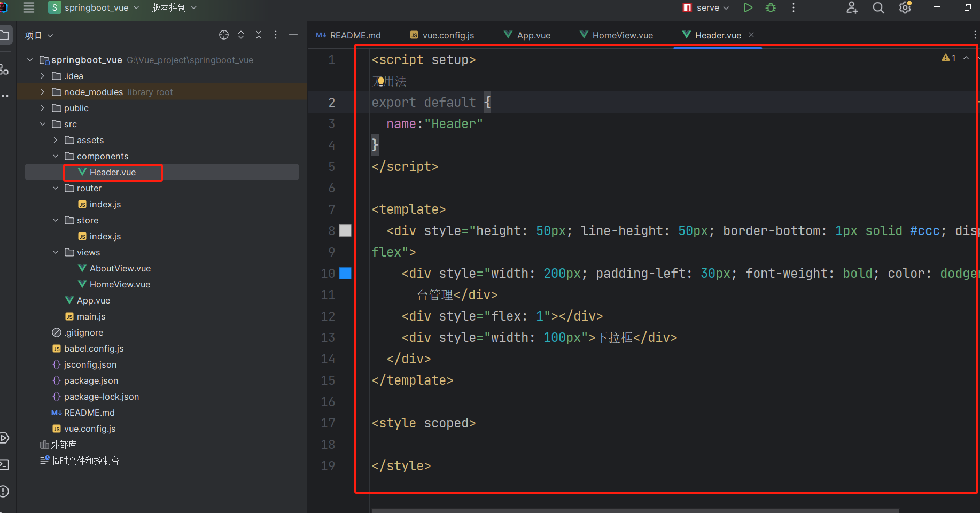The height and width of the screenshot is (513, 980).
Task: Select 临时文件和控制台 scratches node
Action: click(x=80, y=461)
